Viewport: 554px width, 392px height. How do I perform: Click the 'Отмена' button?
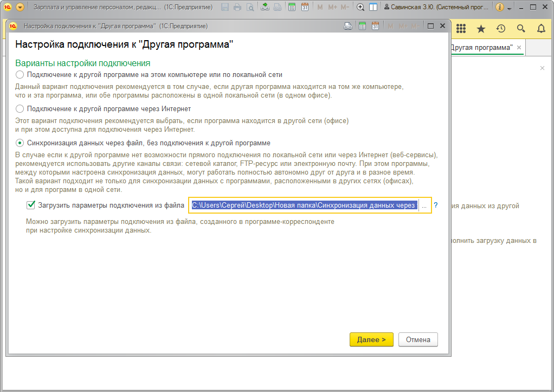point(418,339)
